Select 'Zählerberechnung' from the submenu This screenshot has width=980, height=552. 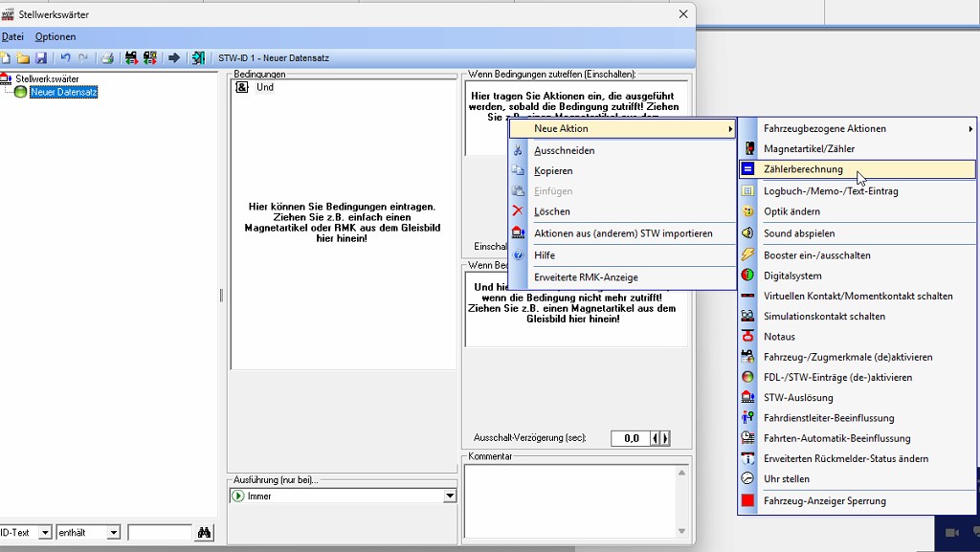pos(803,169)
